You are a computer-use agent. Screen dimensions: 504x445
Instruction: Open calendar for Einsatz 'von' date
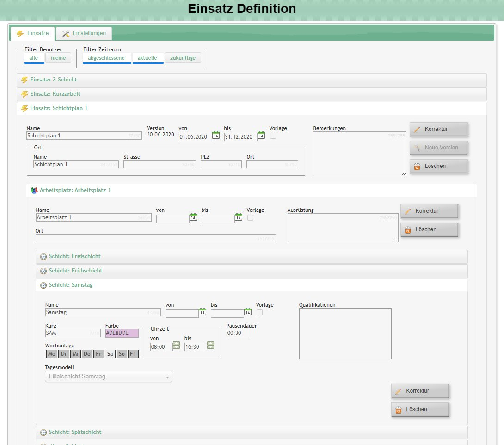click(x=215, y=136)
